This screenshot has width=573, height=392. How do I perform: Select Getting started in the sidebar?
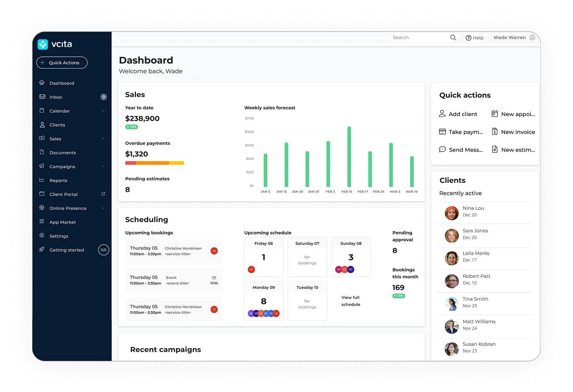tap(66, 250)
